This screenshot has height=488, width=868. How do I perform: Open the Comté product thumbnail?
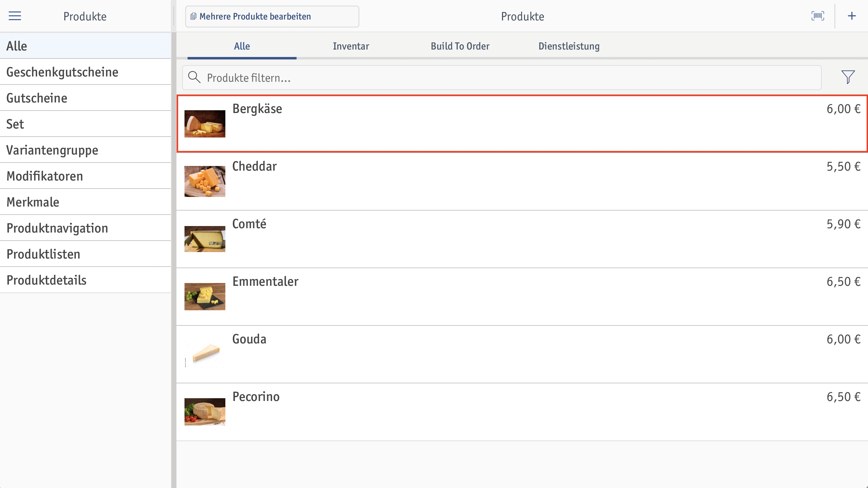tap(205, 239)
